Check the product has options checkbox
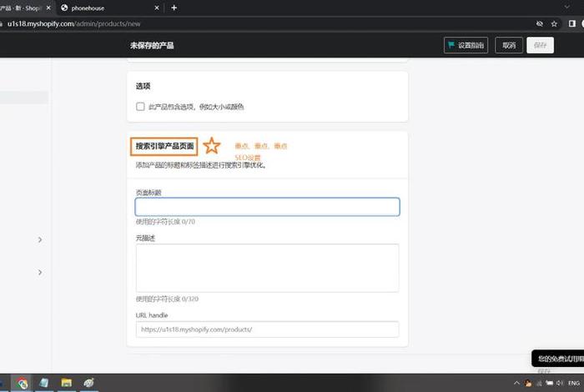584x392 pixels. coord(140,107)
